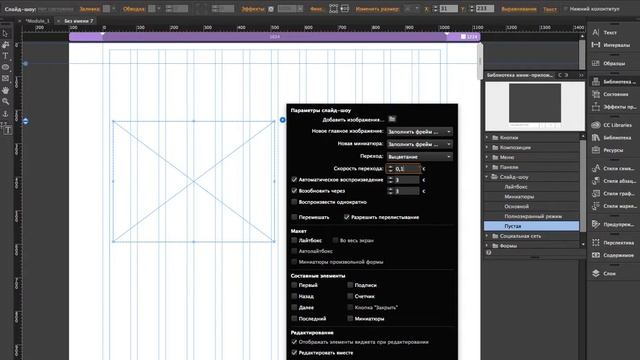Switch to Без имени 7 document tab
The width and height of the screenshot is (640, 360).
(x=79, y=21)
